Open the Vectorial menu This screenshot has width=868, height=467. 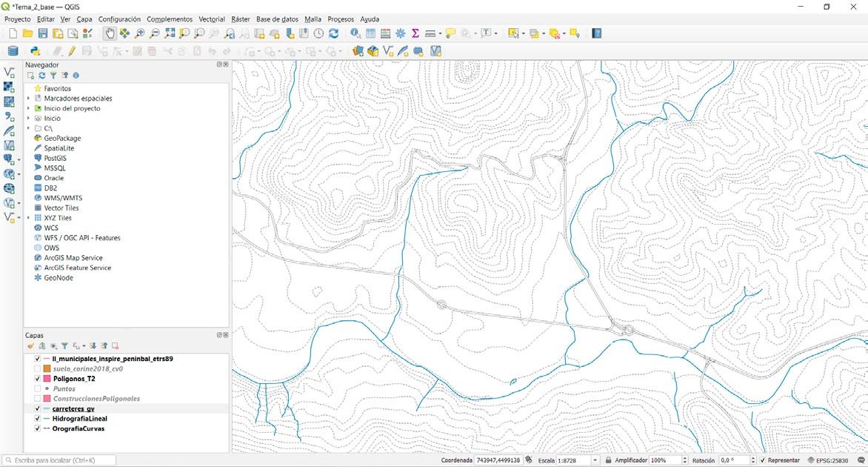click(x=212, y=19)
